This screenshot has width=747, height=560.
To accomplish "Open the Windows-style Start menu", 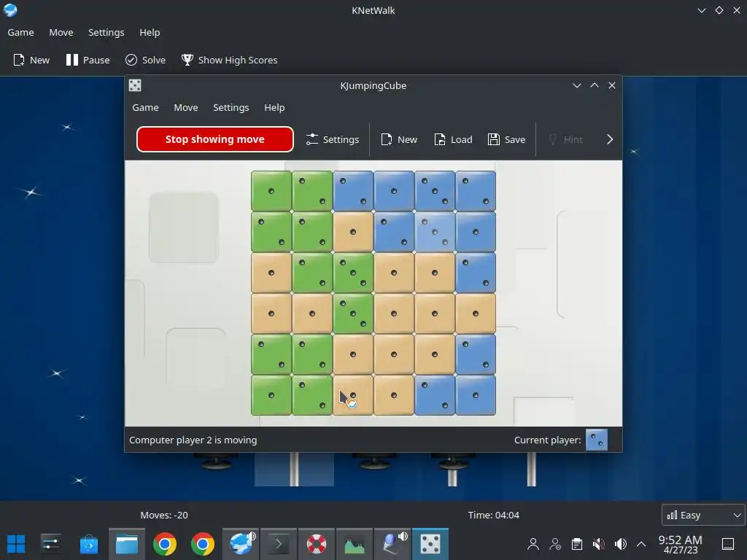I will click(16, 544).
